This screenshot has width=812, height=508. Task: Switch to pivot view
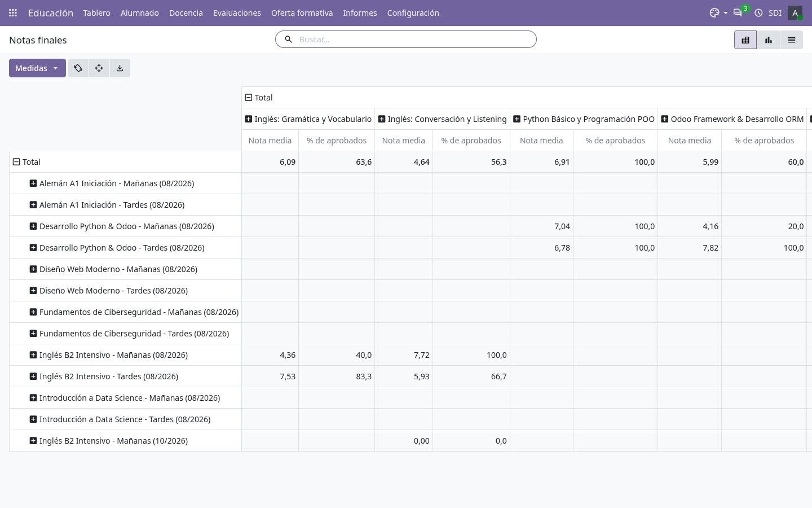pos(745,40)
